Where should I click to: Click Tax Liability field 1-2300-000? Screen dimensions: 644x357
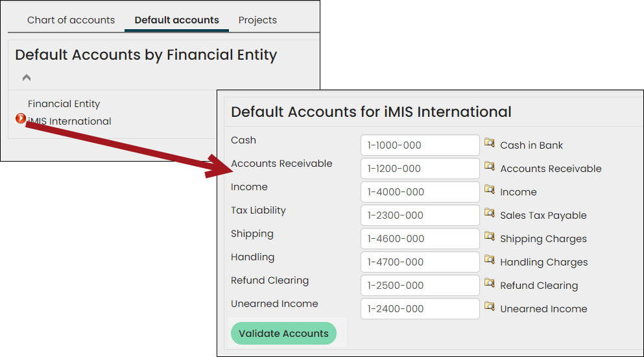click(420, 215)
